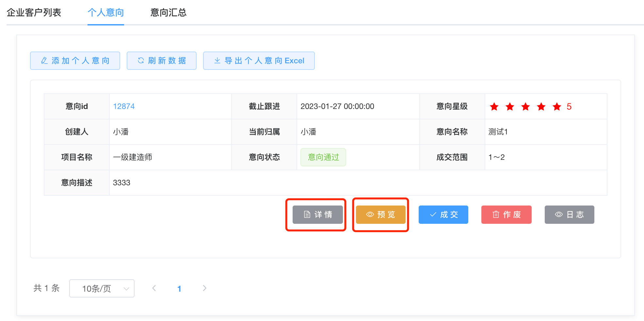Click the refresh icon on 刷新数据

pos(141,61)
